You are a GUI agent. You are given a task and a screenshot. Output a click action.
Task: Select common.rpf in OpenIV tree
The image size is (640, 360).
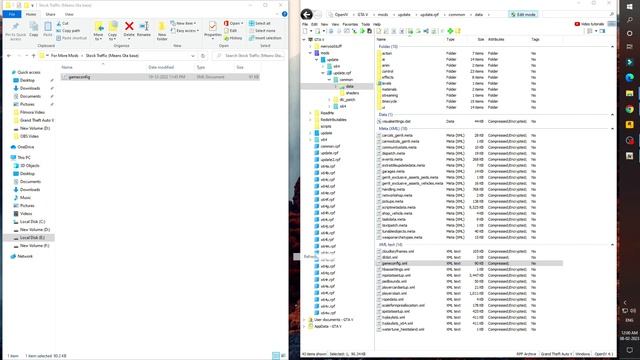pos(330,146)
